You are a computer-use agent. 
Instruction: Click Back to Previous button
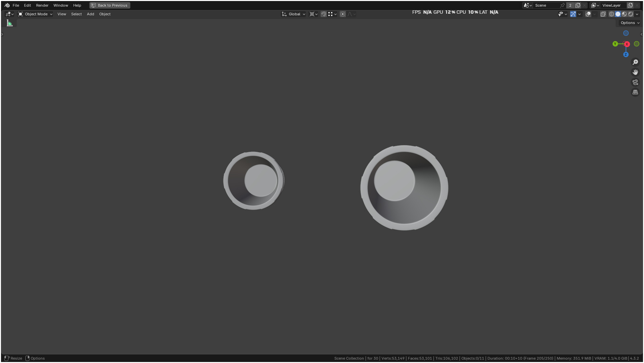pyautogui.click(x=110, y=5)
